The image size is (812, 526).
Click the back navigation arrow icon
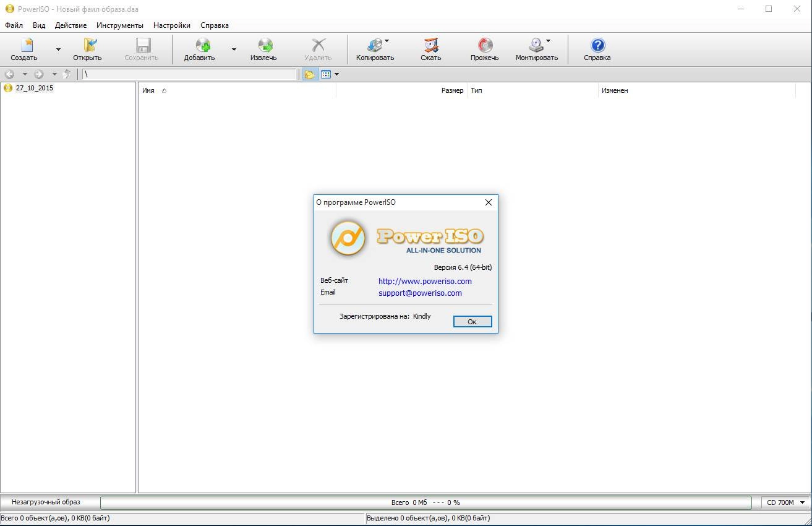tap(9, 74)
